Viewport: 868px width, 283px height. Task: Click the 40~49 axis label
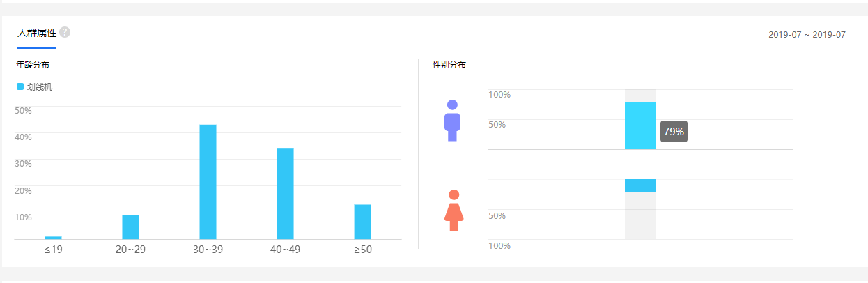click(x=285, y=250)
